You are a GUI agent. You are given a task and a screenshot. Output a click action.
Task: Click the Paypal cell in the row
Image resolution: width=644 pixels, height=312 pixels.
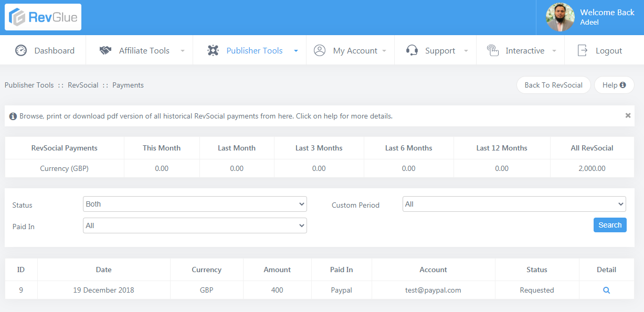342,290
